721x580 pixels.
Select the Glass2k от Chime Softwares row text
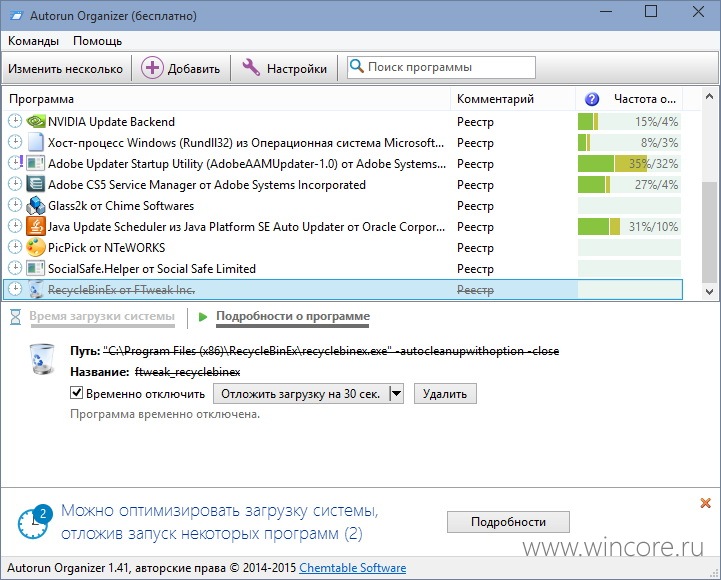(121, 206)
